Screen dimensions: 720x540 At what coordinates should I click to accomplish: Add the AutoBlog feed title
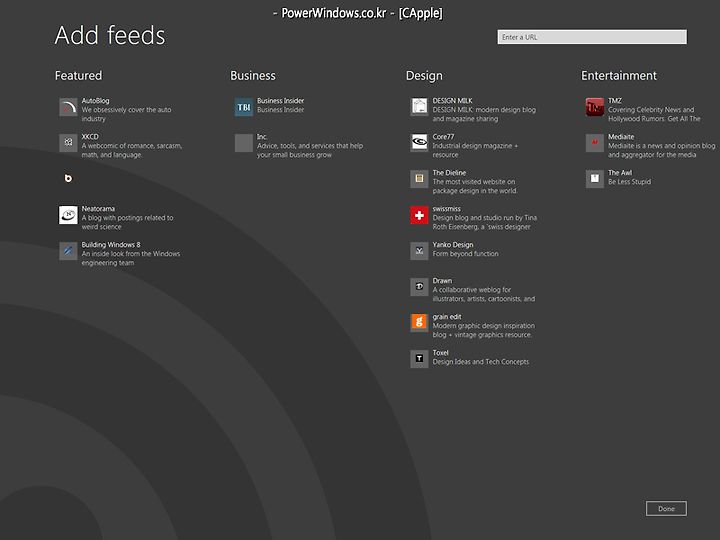click(96, 101)
